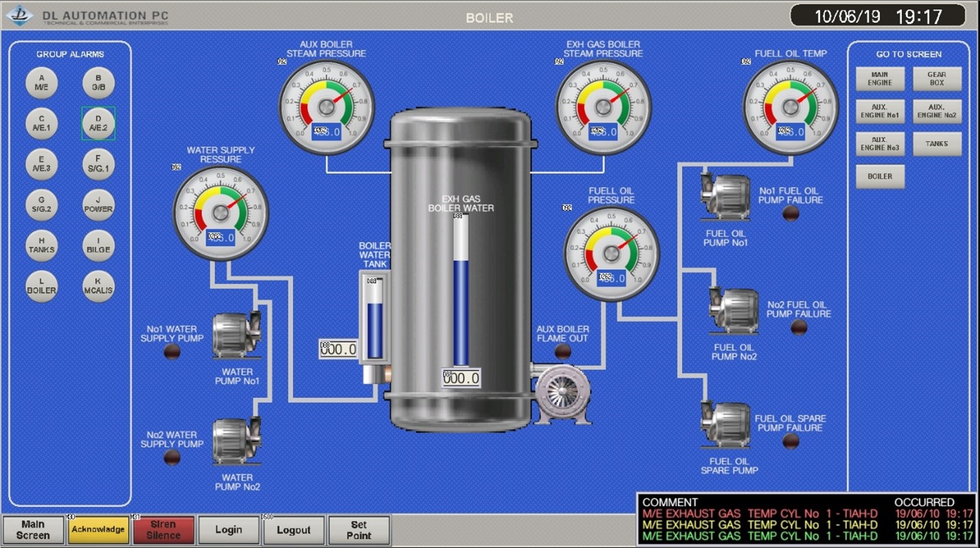Click the Fuel Oil Spare Pump icon
This screenshot has height=548, width=980.
(x=725, y=425)
